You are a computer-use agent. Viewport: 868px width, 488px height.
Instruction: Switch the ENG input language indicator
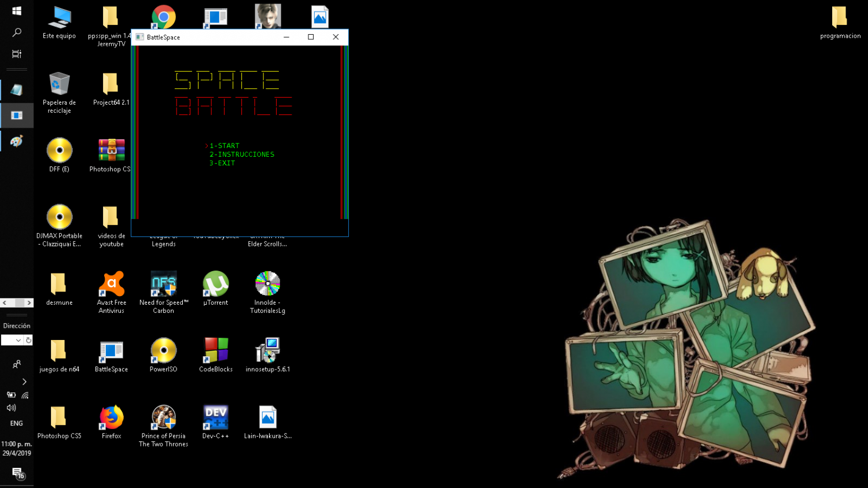(17, 423)
